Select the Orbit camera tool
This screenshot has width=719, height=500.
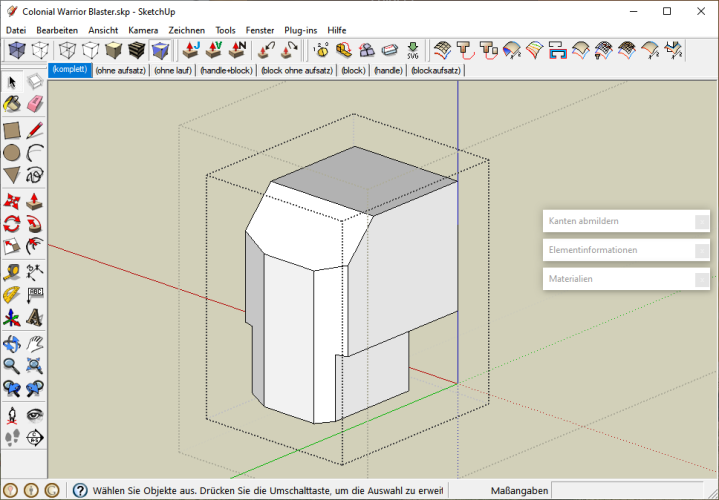pyautogui.click(x=12, y=343)
